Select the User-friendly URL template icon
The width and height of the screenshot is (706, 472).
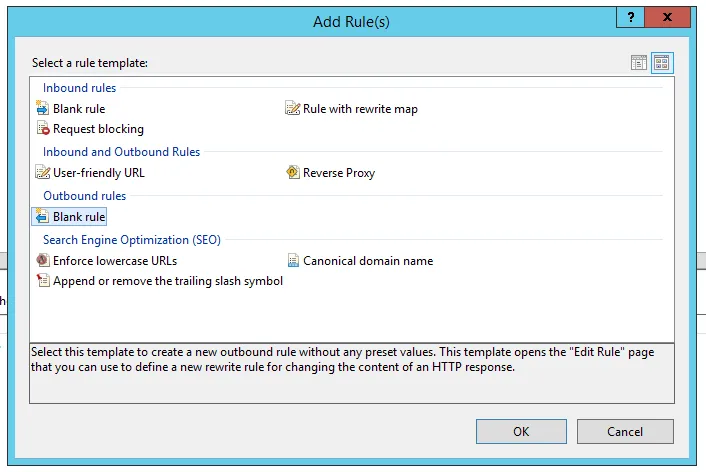coord(43,173)
